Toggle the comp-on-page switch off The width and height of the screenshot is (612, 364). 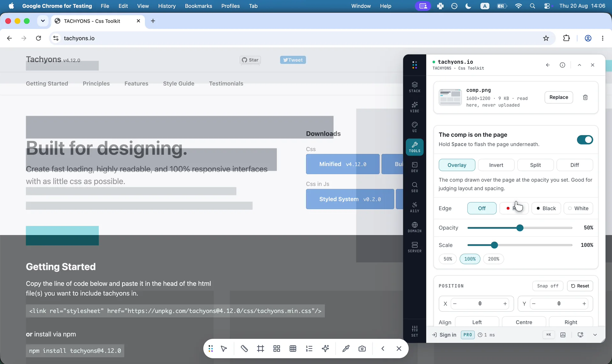tap(585, 140)
